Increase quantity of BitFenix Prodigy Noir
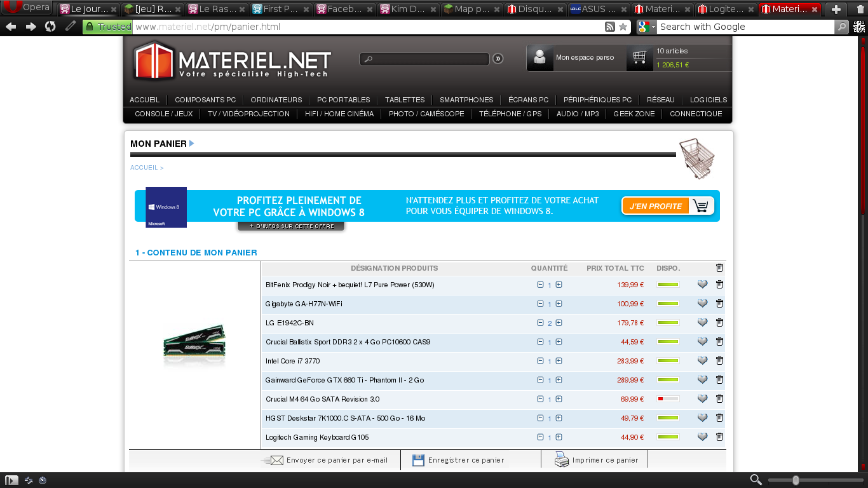The image size is (868, 488). (559, 285)
